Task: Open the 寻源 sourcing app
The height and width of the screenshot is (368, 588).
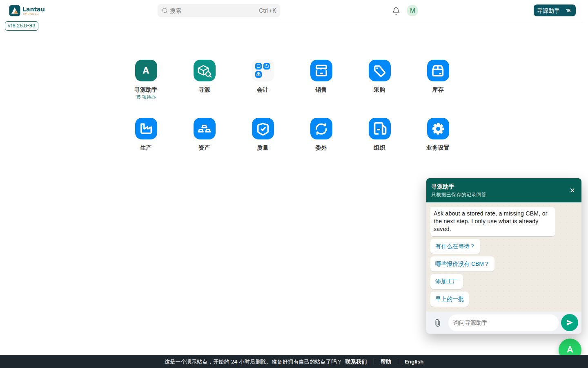Action: [204, 71]
